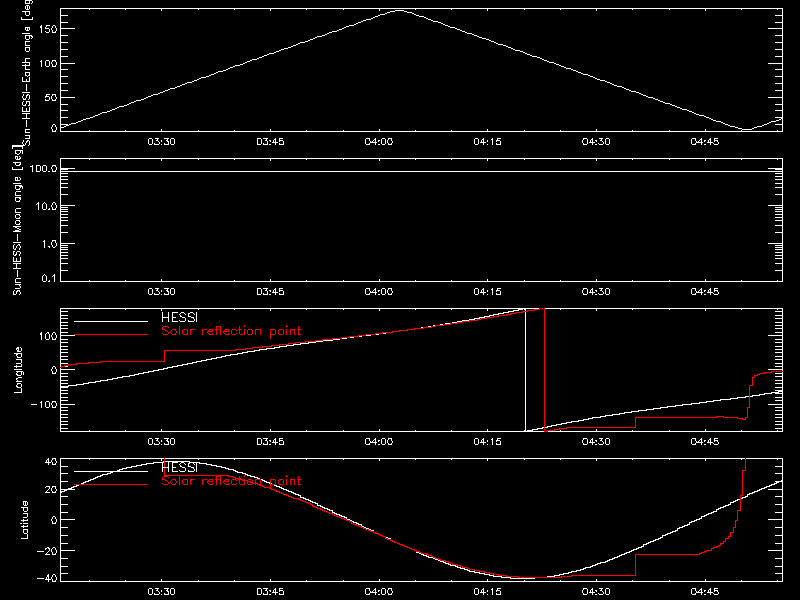The image size is (800, 600).
Task: Click Solar reflection point legend in Longitude plot
Action: pyautogui.click(x=231, y=331)
